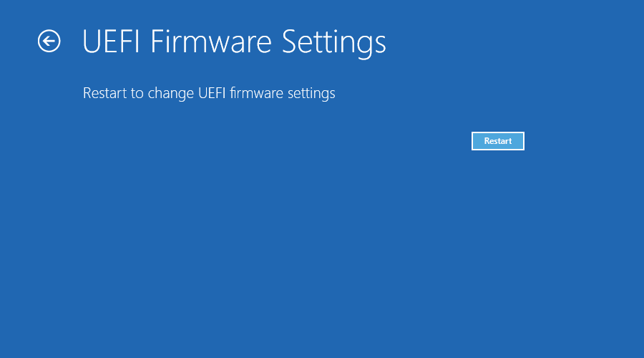Select the round back navigation icon
This screenshot has height=358, width=644.
[x=49, y=42]
